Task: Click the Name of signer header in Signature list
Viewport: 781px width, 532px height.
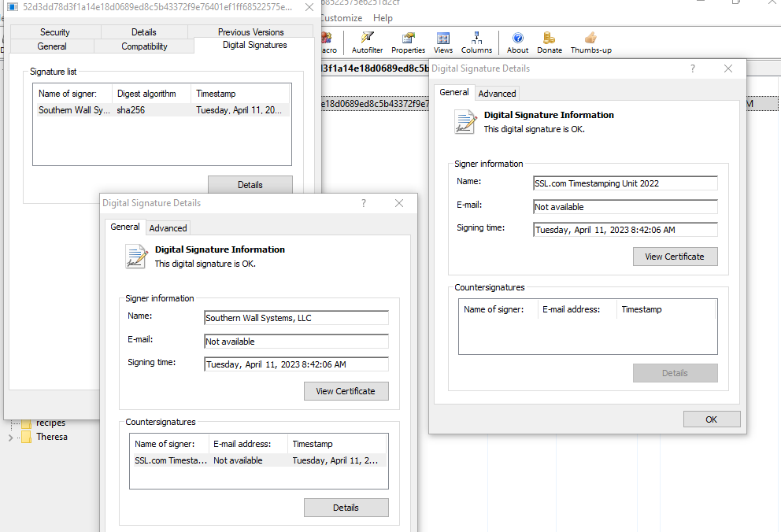Action: pyautogui.click(x=72, y=94)
